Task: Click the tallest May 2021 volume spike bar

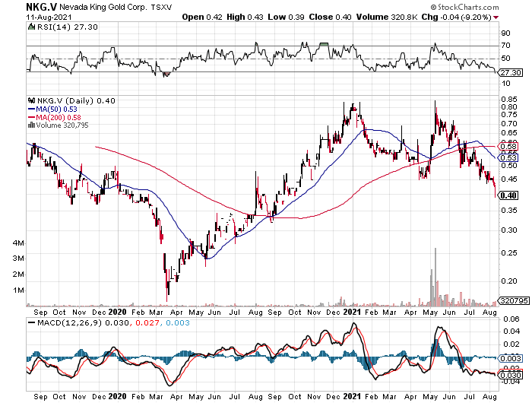Action: click(435, 277)
